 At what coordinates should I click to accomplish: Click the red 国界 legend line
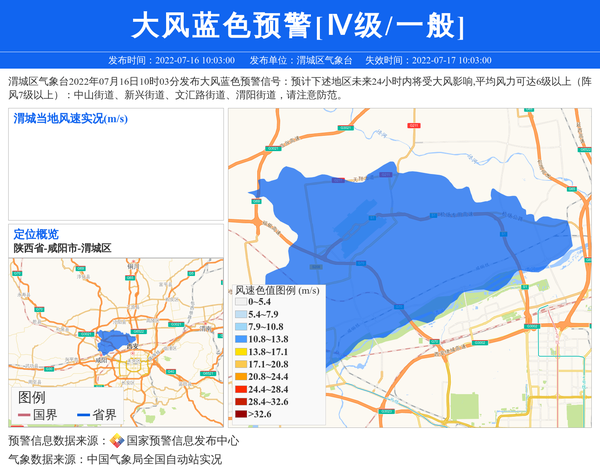(x=23, y=415)
